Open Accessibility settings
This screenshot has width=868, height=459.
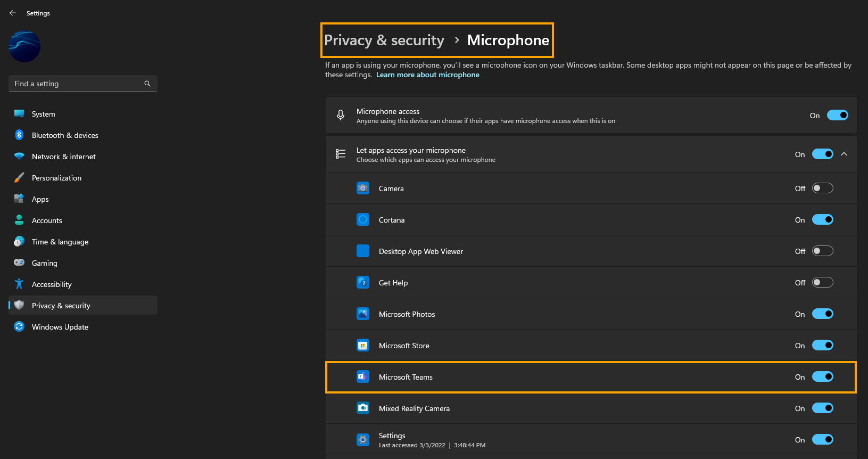point(83,284)
